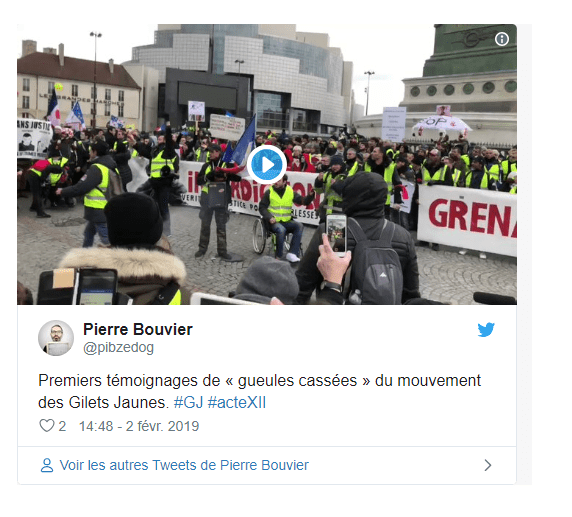Expand more tweets with the right chevron

point(488,465)
